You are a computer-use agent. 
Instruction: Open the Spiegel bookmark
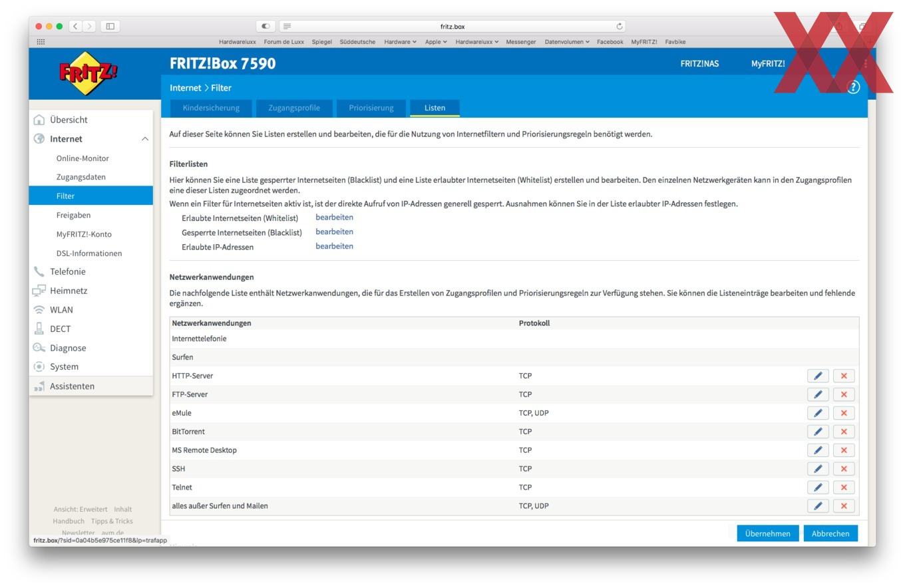coord(322,42)
